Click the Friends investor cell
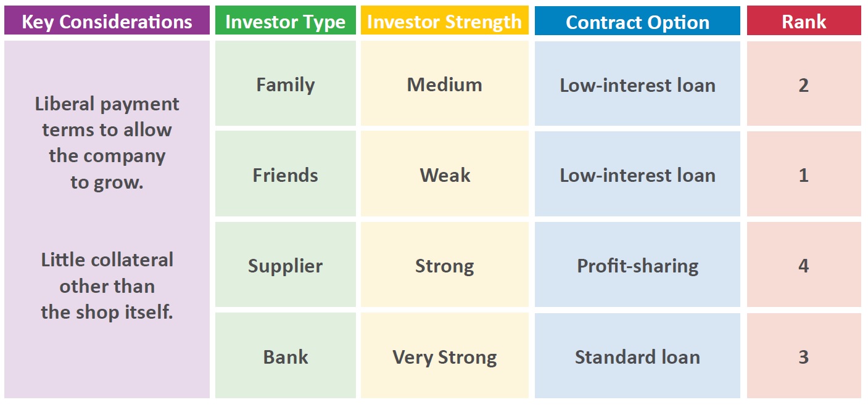 pyautogui.click(x=285, y=174)
